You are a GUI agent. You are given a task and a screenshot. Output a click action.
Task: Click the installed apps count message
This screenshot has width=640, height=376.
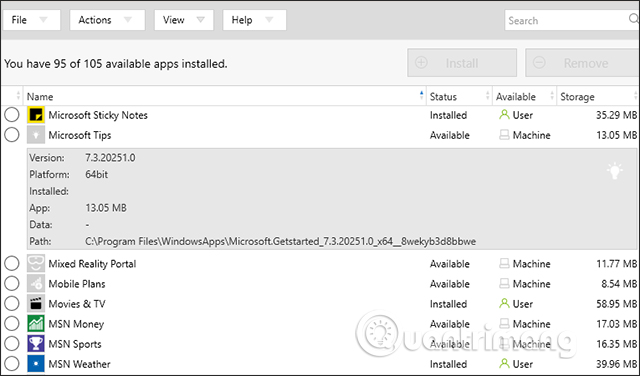pos(116,64)
